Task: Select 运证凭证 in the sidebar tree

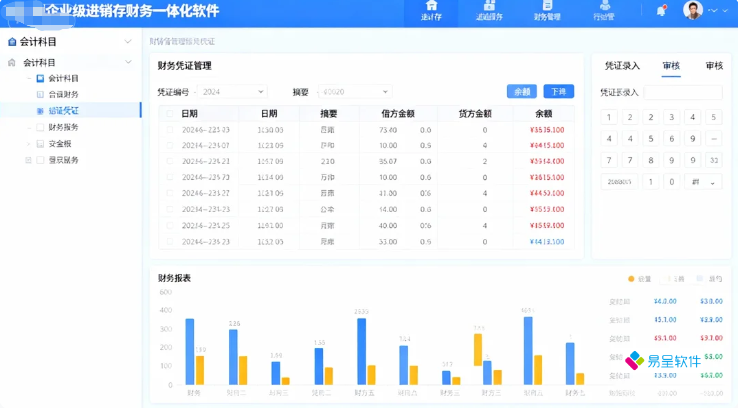Action: 64,111
